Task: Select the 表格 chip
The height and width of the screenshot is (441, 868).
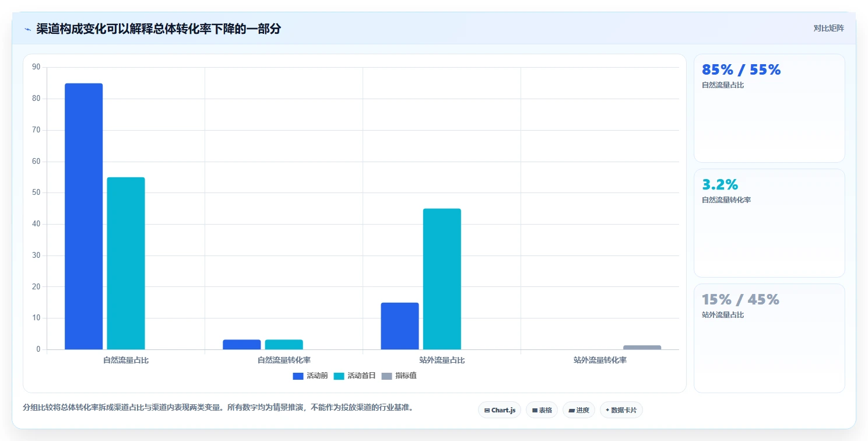Action: pyautogui.click(x=542, y=410)
